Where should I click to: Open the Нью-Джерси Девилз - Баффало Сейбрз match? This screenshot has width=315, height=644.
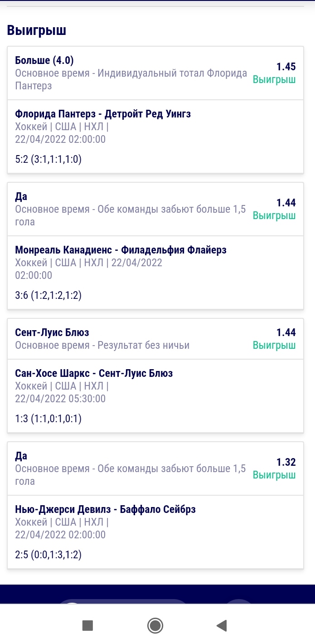click(105, 509)
